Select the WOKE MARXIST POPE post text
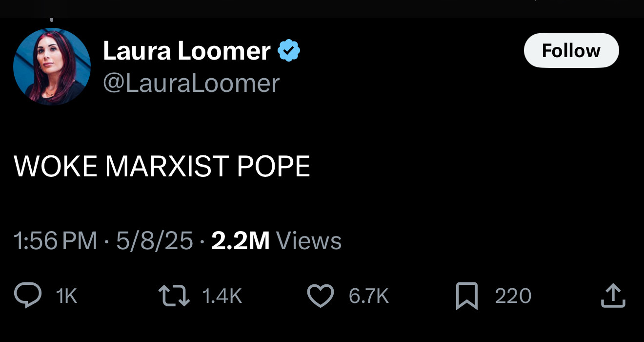644x342 pixels. click(162, 167)
